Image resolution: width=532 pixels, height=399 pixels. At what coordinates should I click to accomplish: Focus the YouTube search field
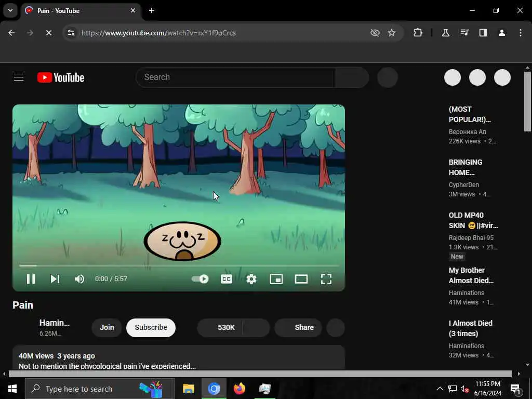tap(235, 77)
